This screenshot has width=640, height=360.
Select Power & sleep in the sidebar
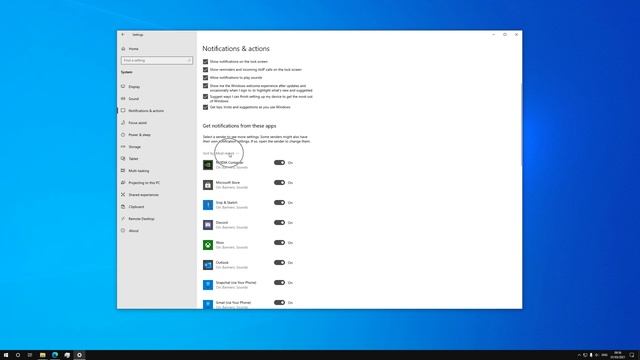click(140, 135)
